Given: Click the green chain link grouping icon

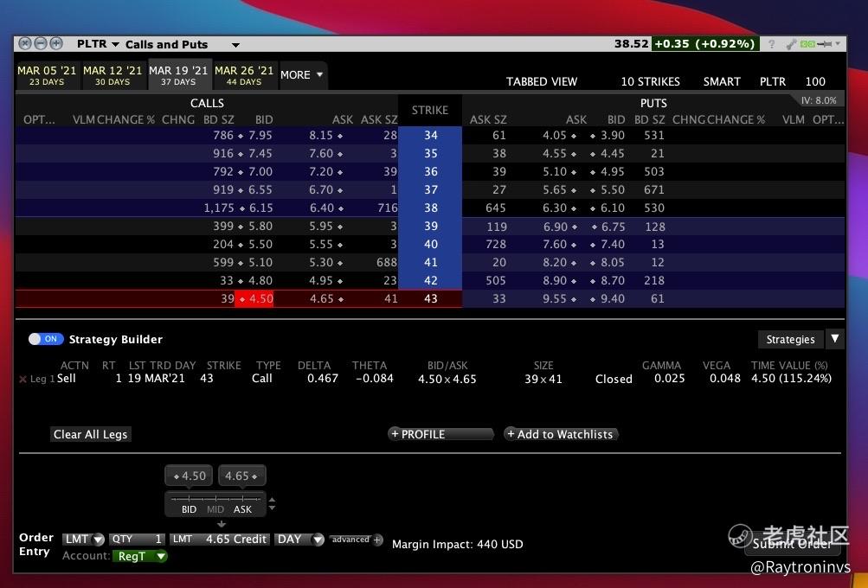Looking at the screenshot, I should tap(807, 44).
